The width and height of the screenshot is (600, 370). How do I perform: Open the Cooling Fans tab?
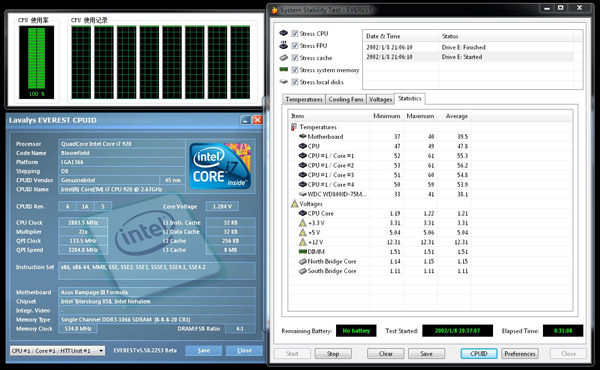pyautogui.click(x=346, y=99)
